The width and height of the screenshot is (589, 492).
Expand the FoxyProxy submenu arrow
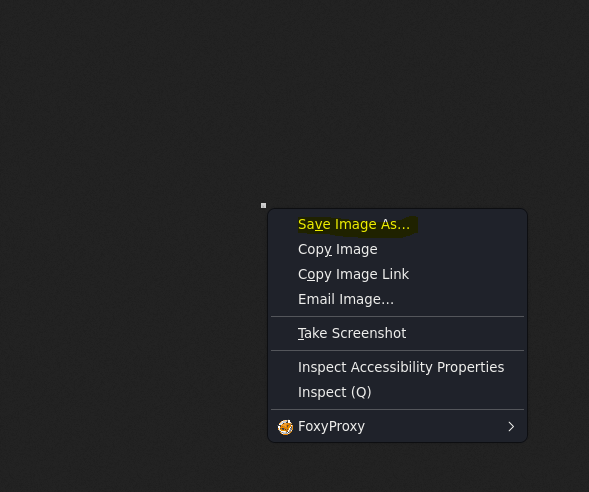511,427
